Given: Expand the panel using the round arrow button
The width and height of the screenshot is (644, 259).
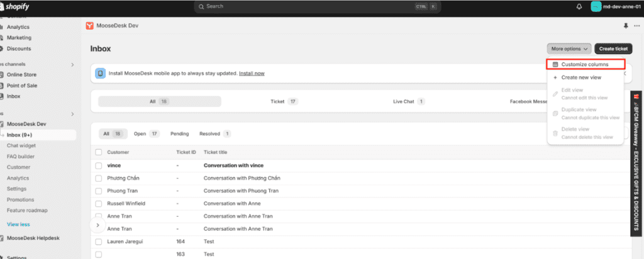Looking at the screenshot, I should [x=97, y=225].
